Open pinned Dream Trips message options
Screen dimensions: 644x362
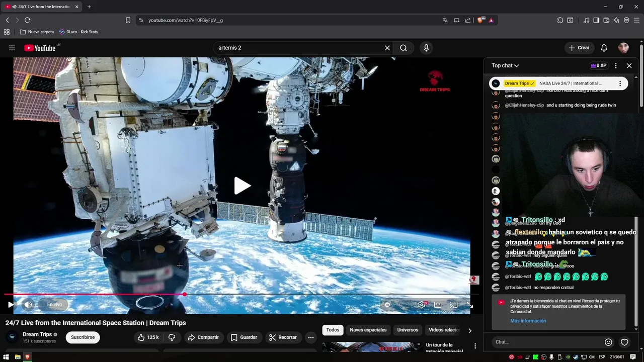click(x=620, y=83)
